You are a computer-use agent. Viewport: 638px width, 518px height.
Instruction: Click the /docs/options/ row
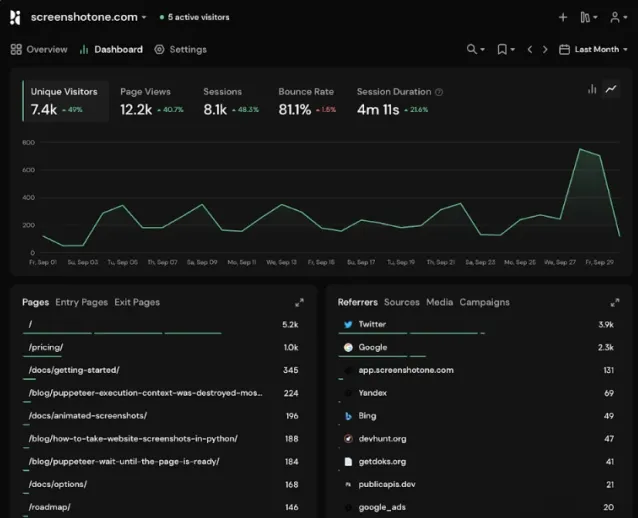(161, 485)
